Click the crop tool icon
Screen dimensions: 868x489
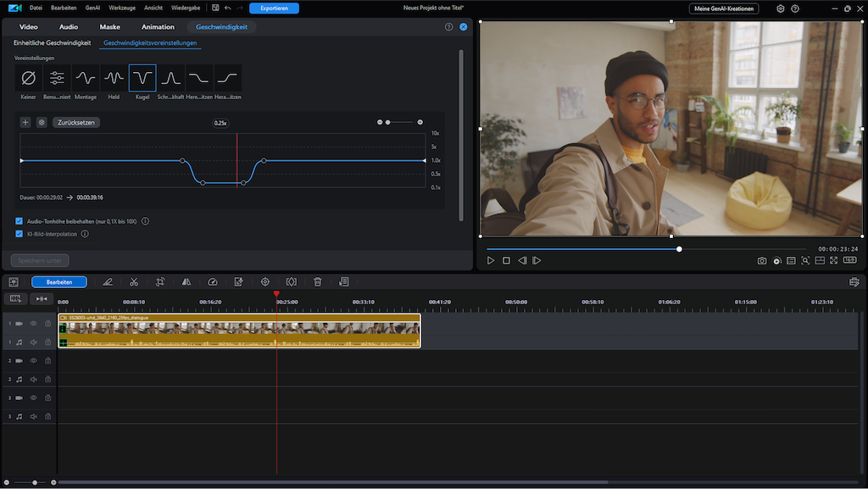point(160,282)
